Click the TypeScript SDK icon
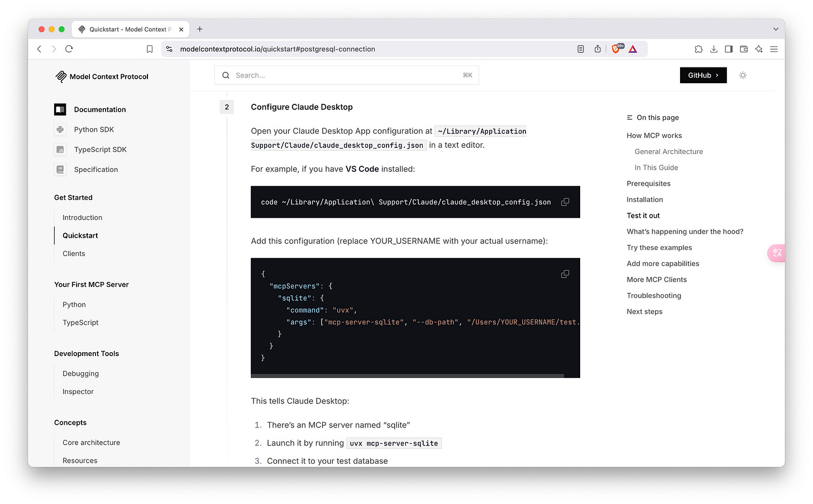The height and width of the screenshot is (504, 813). 60,150
